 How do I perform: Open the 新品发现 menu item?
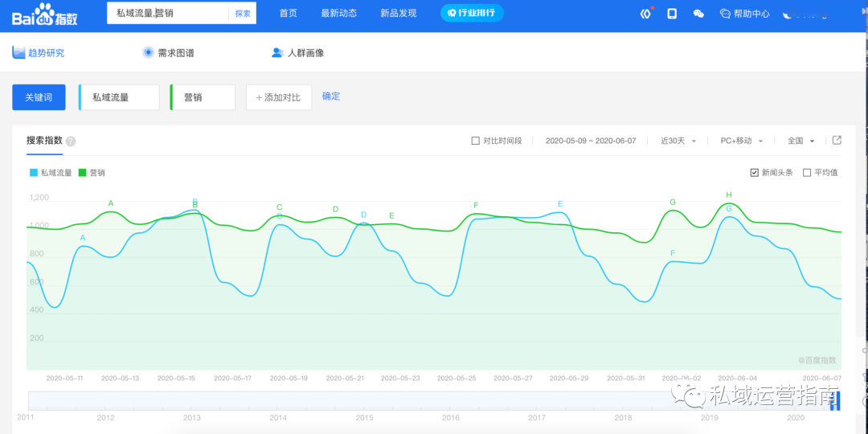click(399, 14)
